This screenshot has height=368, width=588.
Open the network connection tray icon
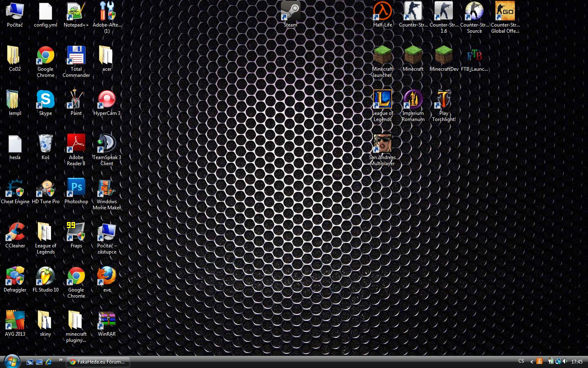point(558,361)
